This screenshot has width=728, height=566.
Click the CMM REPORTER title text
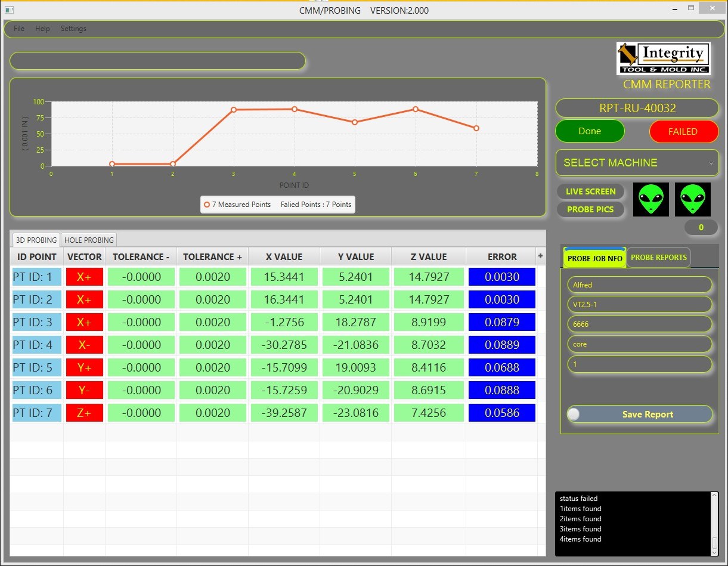point(667,85)
